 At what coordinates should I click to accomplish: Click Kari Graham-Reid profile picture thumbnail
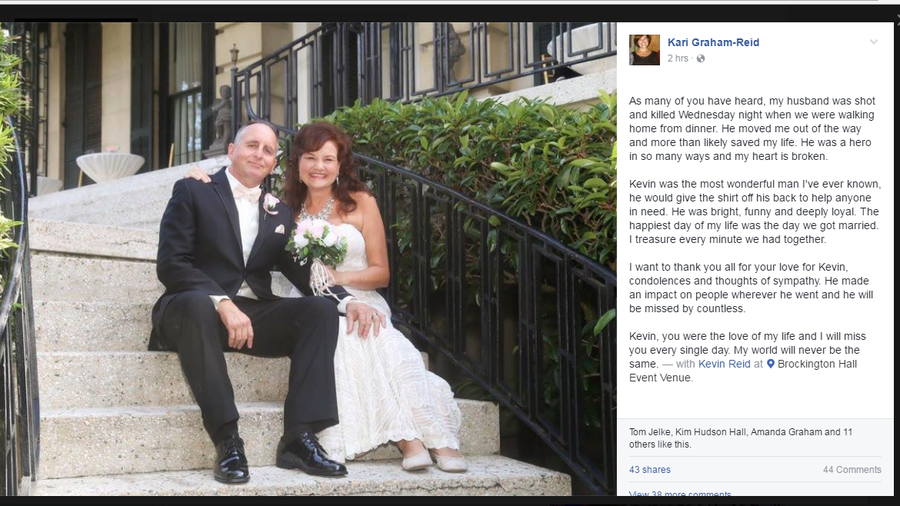point(644,49)
